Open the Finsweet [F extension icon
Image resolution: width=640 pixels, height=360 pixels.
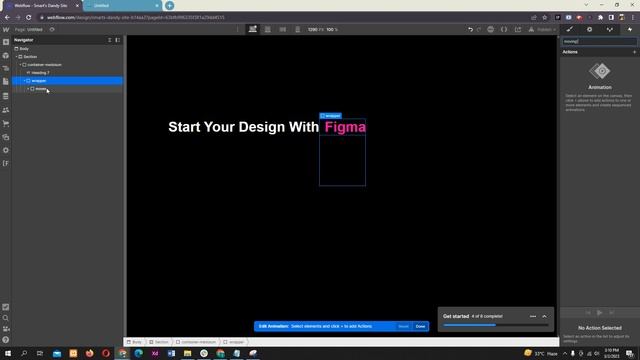coord(6,163)
